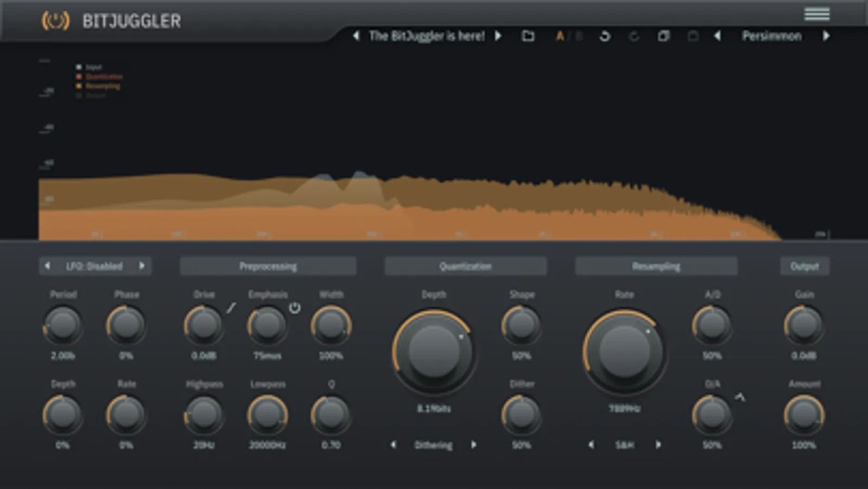Screen dimensions: 868x489
Task: Select the next LFO mode
Action: pos(142,266)
